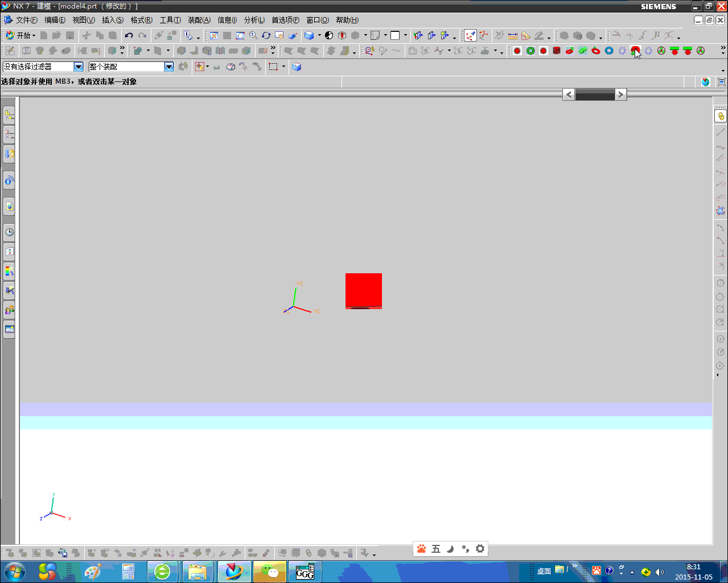Screen dimensions: 728x583
Task: Open the History clock sidebar tab
Action: pos(9,232)
